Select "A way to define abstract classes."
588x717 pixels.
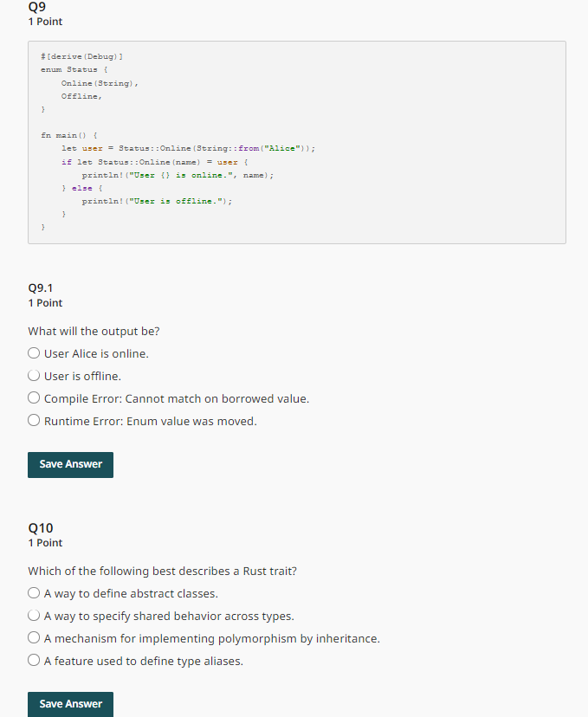point(33,592)
